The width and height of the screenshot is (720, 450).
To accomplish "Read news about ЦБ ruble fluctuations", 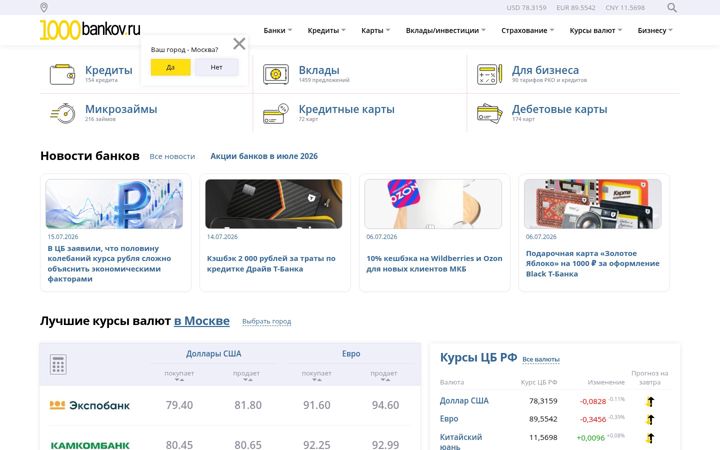I will click(x=109, y=264).
